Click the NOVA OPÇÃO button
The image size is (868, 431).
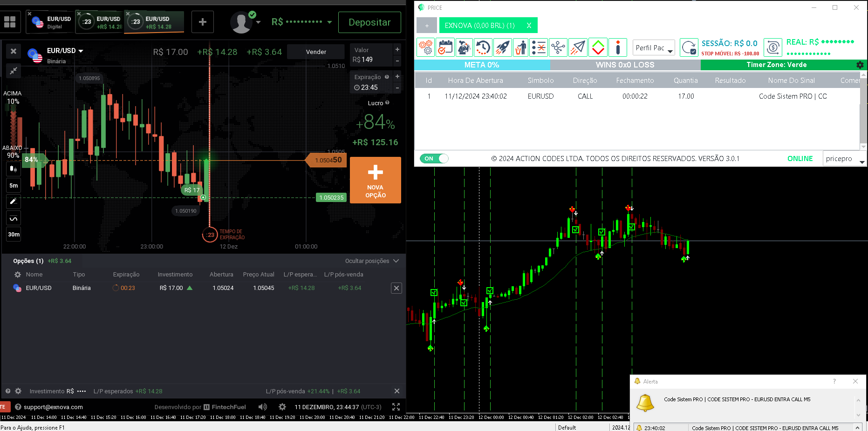click(x=375, y=180)
